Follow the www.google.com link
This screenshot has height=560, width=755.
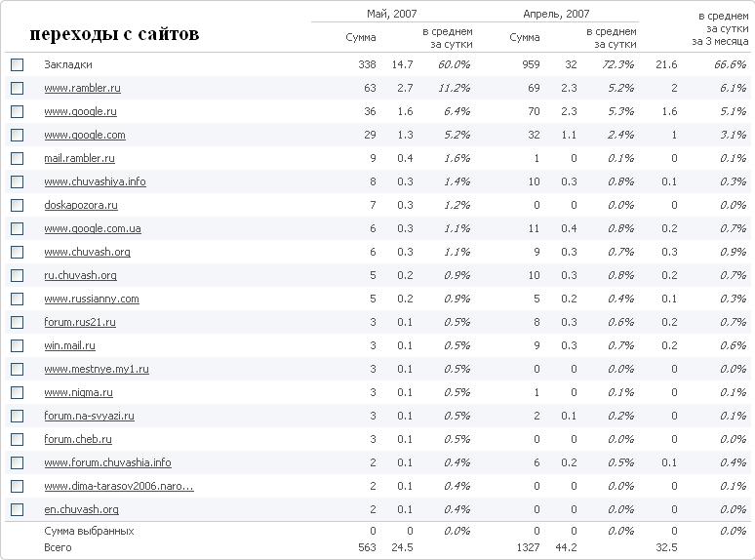[x=85, y=135]
